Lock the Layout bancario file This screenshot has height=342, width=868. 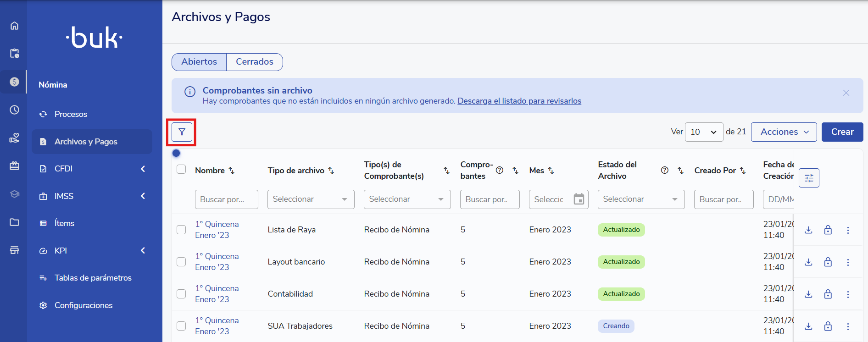[828, 262]
